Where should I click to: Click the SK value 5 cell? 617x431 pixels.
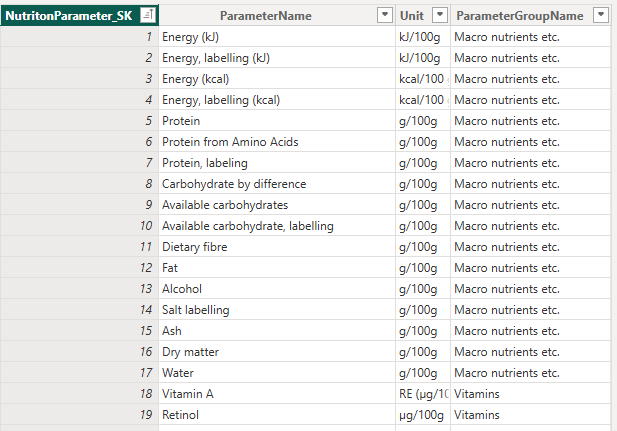[79, 121]
